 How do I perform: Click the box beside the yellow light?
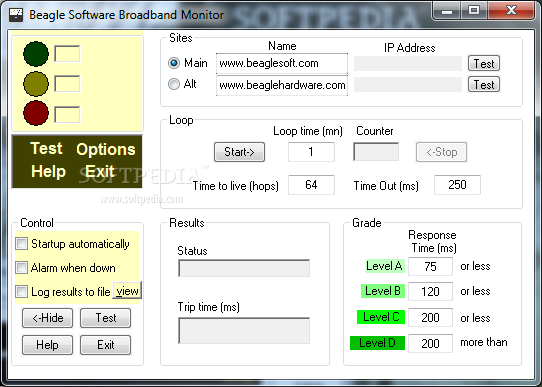tap(67, 84)
